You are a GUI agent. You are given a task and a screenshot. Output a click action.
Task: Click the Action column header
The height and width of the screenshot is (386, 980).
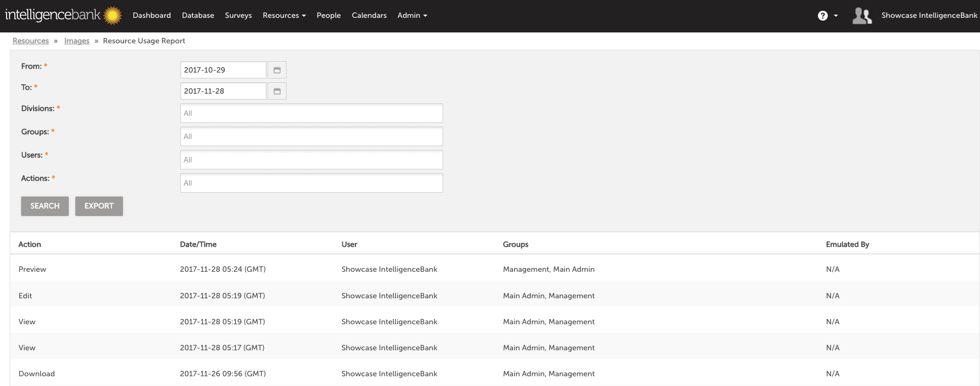30,244
